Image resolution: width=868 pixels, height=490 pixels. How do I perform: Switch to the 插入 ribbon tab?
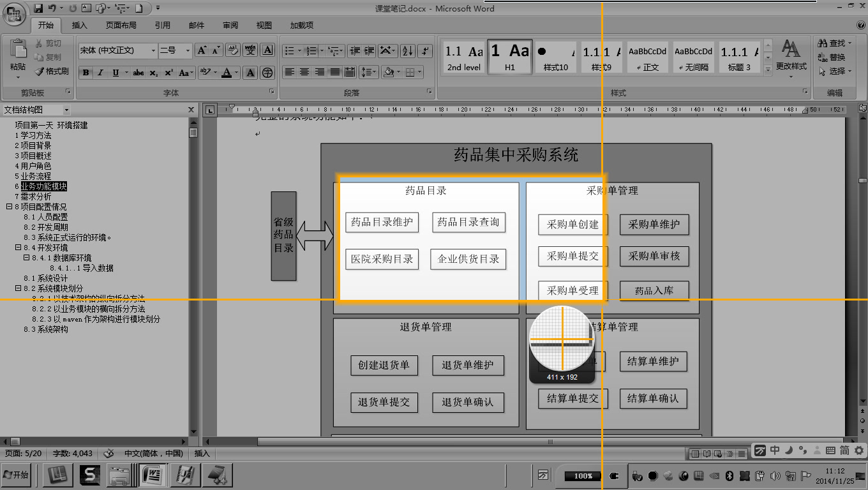coord(80,26)
